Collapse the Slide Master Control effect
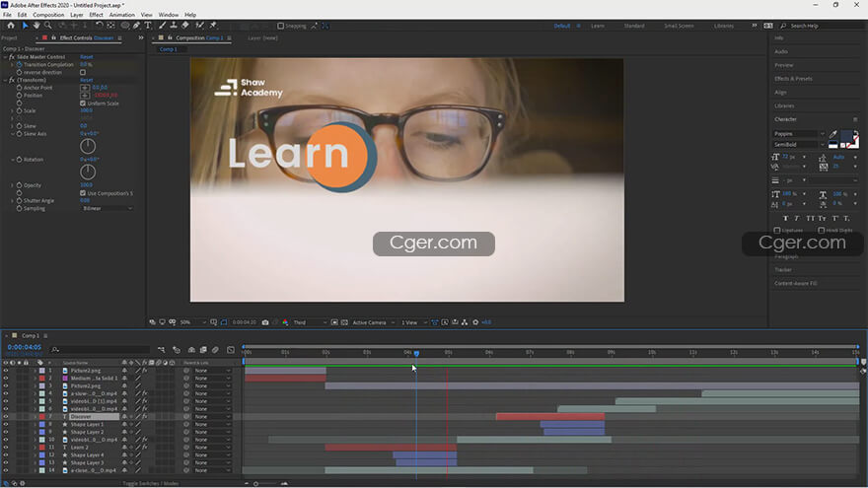This screenshot has height=488, width=868. click(6, 57)
